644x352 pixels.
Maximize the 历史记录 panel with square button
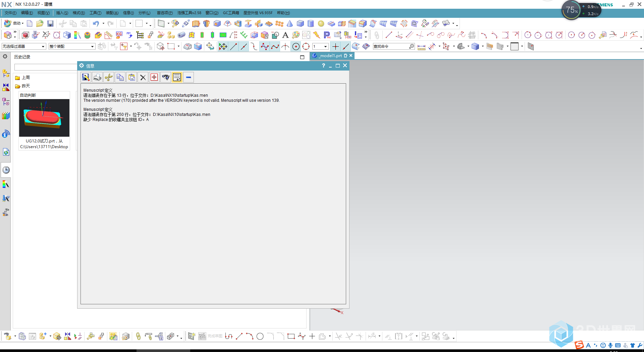302,57
